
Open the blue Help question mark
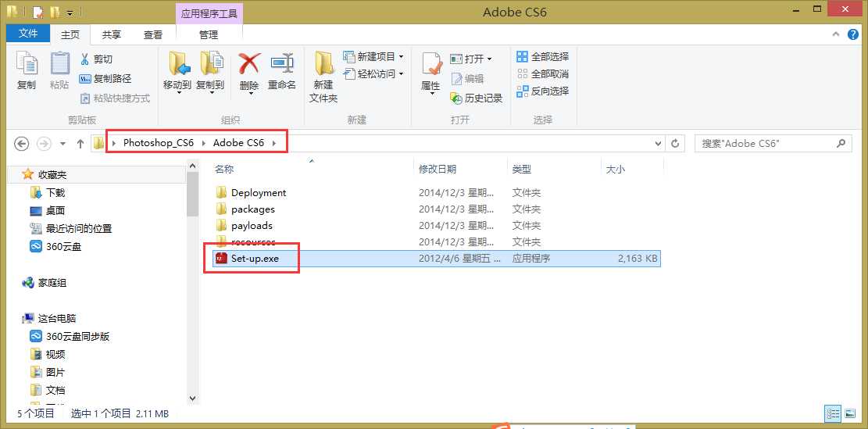tap(853, 34)
